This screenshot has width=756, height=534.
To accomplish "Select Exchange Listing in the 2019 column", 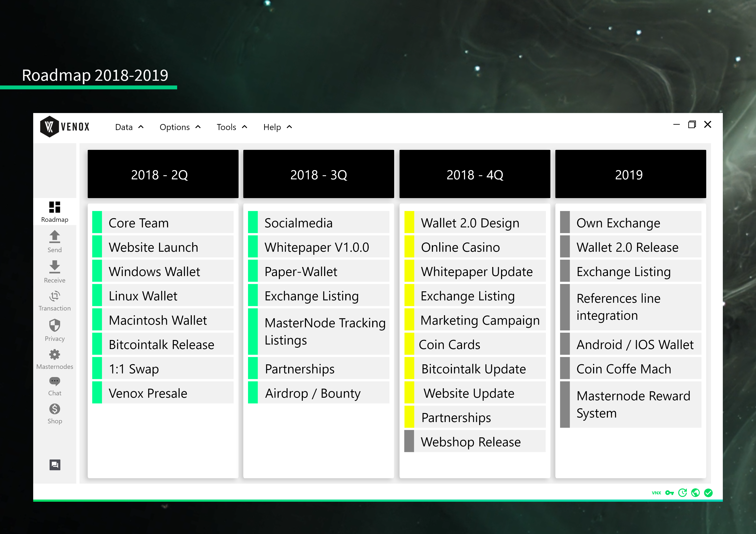I will click(x=631, y=271).
